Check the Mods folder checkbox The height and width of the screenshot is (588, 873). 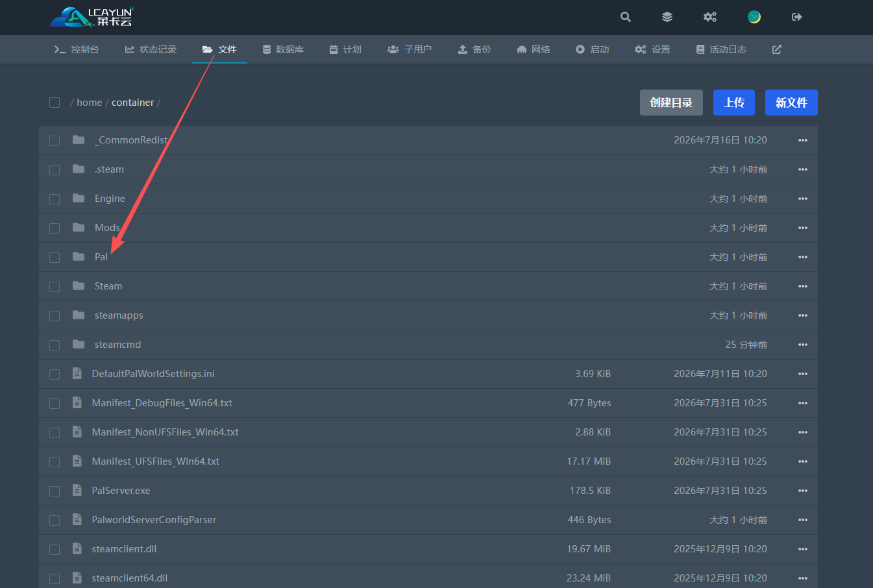(x=55, y=228)
